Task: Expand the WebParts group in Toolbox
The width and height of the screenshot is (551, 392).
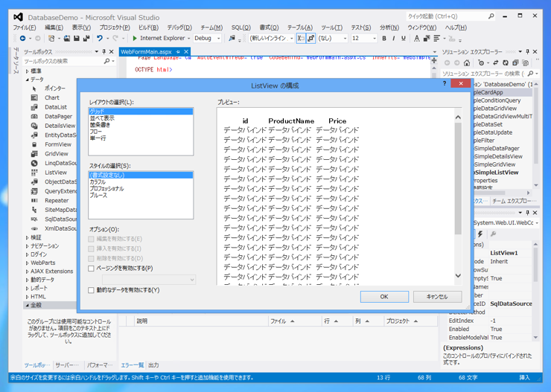Action: pos(28,263)
